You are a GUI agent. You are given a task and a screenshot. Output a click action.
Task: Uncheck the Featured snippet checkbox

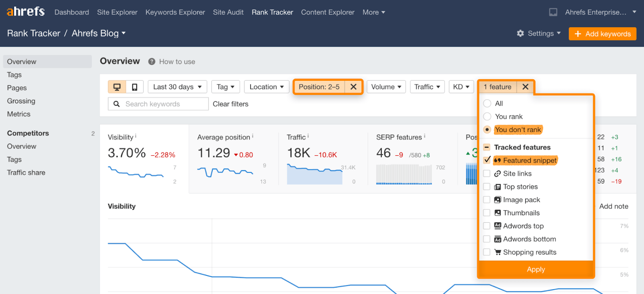click(487, 160)
